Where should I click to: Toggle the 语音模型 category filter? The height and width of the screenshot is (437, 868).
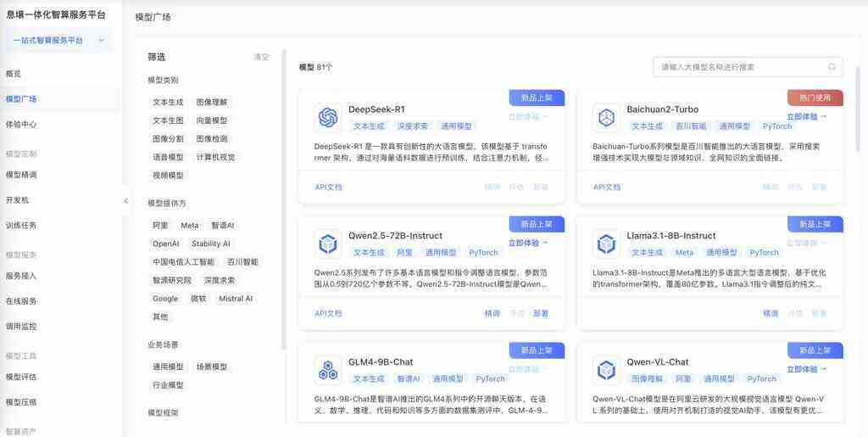tap(169, 157)
